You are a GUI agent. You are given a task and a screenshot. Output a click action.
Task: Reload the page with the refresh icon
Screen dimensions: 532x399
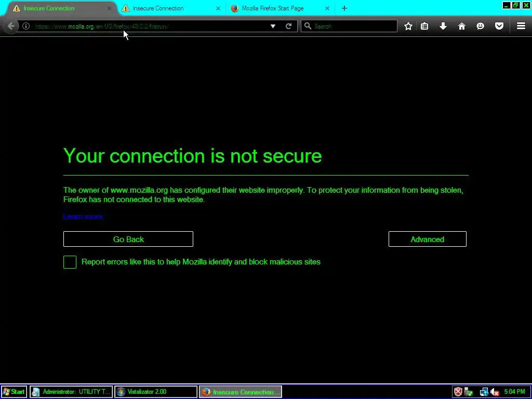(289, 26)
